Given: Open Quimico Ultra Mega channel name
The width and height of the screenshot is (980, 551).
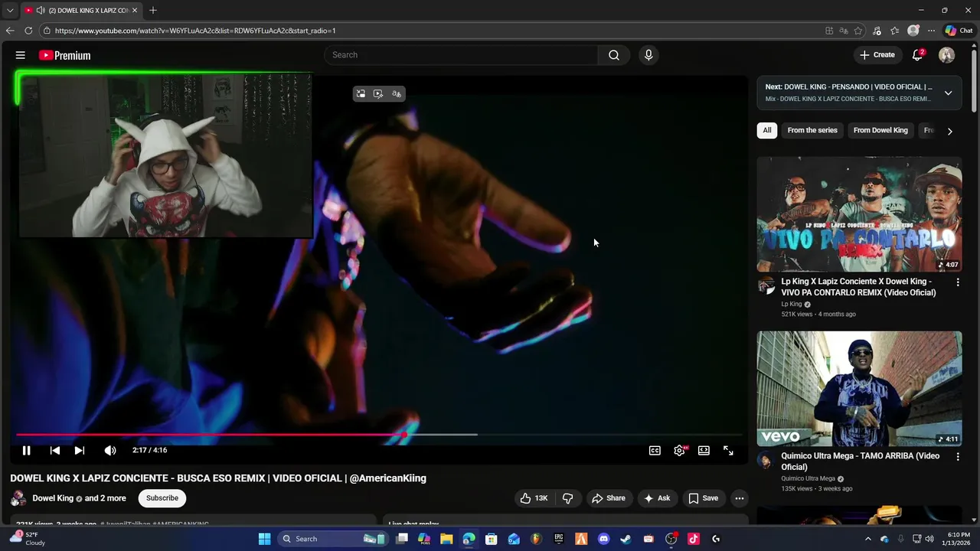Looking at the screenshot, I should pyautogui.click(x=808, y=478).
